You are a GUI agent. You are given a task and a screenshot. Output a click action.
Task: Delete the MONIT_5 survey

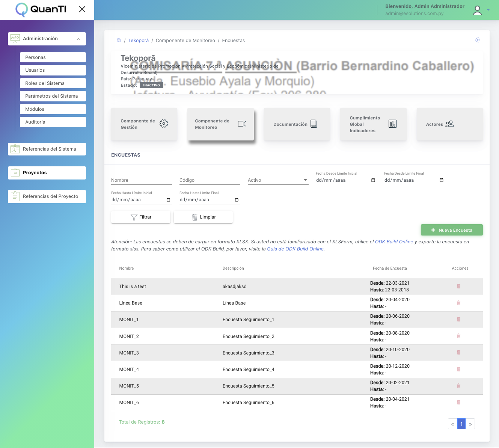pos(458,386)
